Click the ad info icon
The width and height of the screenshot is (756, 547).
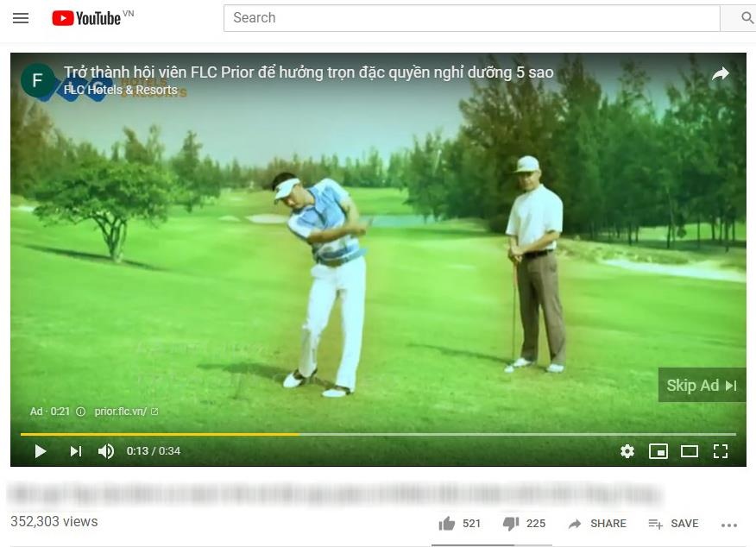coord(80,412)
